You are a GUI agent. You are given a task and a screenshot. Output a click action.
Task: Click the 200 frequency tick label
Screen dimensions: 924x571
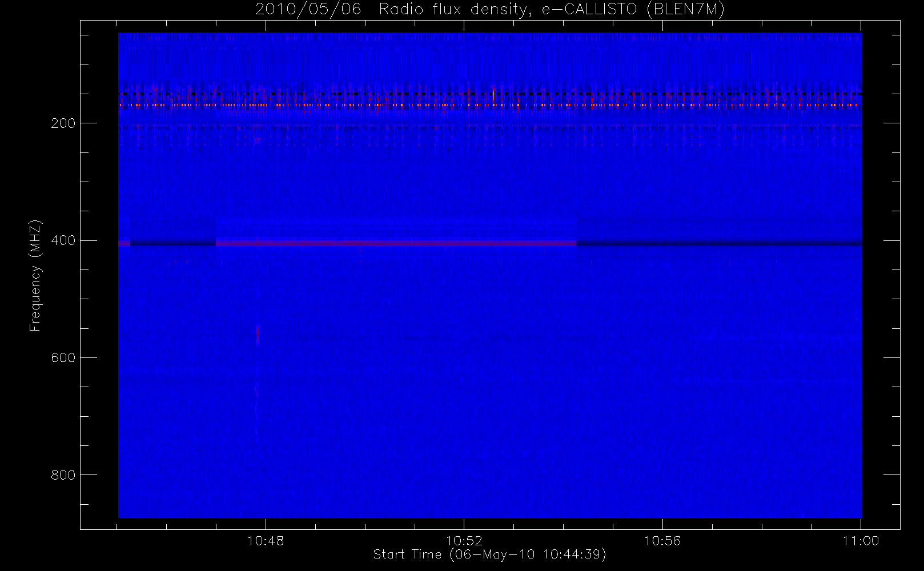63,123
